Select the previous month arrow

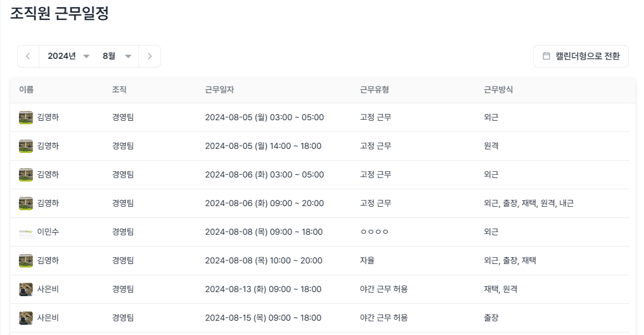[28, 56]
